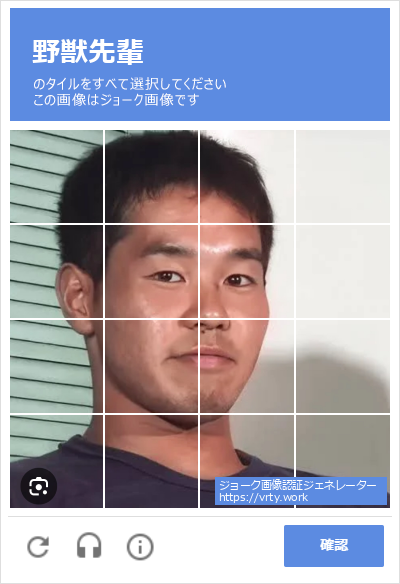400x584 pixels.
Task: Select the tile with chin underside above watermark start
Action: [247, 461]
